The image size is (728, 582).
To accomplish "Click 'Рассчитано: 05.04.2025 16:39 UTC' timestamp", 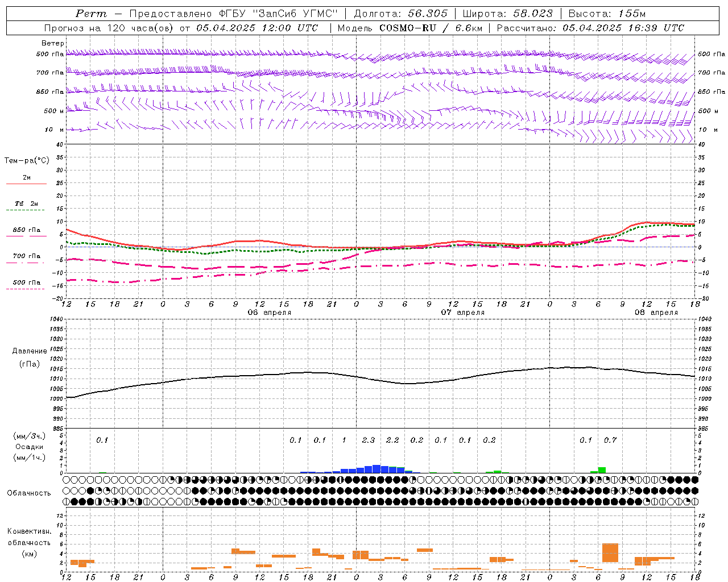I will [590, 28].
